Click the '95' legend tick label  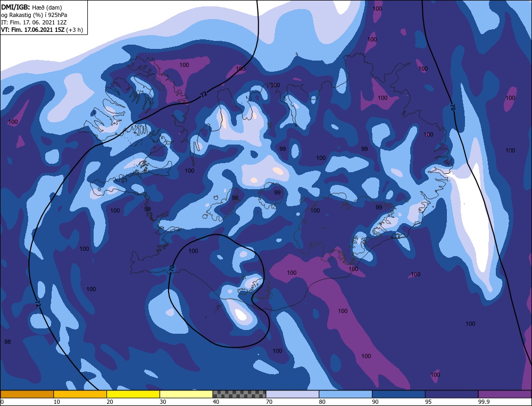pyautogui.click(x=428, y=402)
